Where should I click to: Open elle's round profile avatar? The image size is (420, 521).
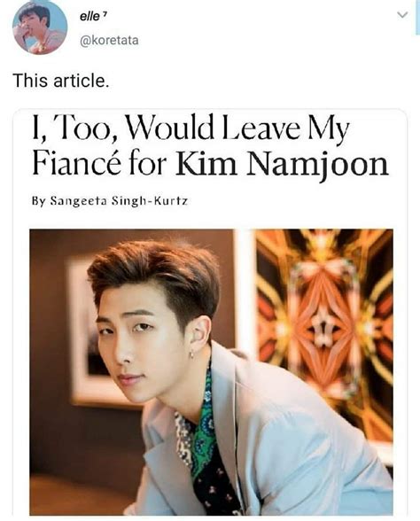(x=40, y=27)
